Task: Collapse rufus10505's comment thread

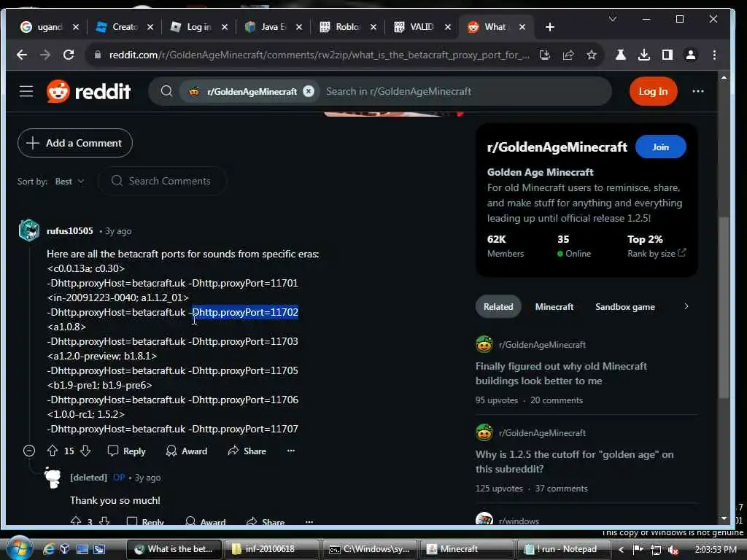Action: 29,451
